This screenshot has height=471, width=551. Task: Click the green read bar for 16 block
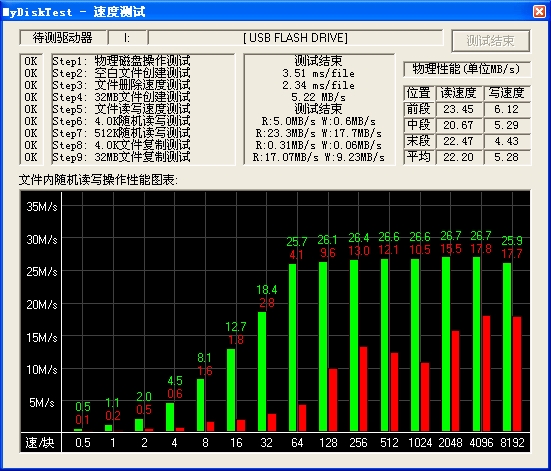click(x=231, y=390)
